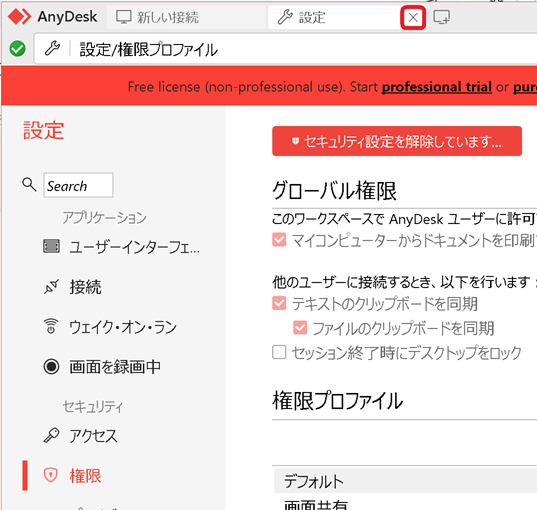
Task: Click the settings search magnifier icon
Action: tap(29, 185)
